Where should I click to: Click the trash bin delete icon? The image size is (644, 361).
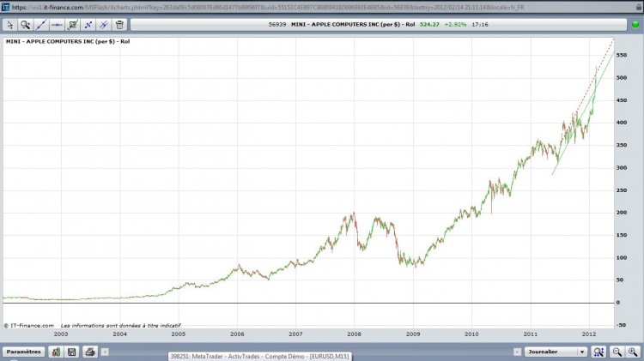pos(119,25)
